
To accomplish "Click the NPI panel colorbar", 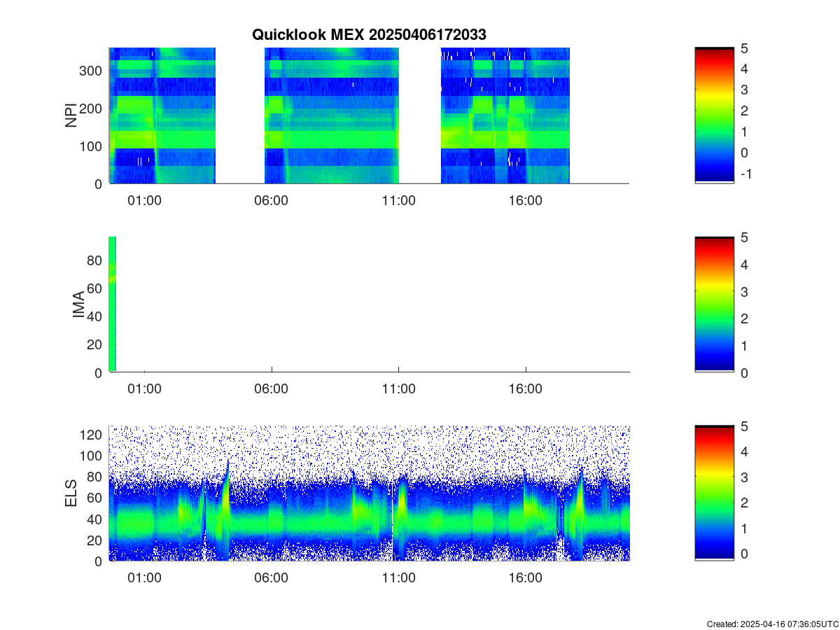I will (714, 115).
